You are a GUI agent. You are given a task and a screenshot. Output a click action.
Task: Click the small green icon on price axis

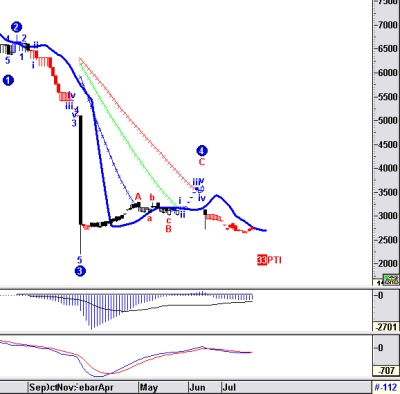(x=391, y=280)
